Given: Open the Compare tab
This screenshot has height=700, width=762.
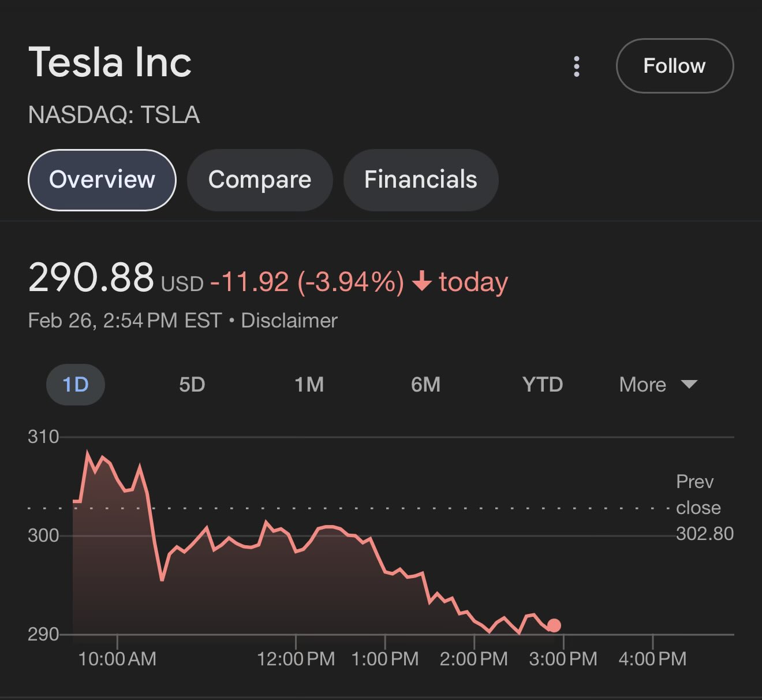Looking at the screenshot, I should (260, 180).
